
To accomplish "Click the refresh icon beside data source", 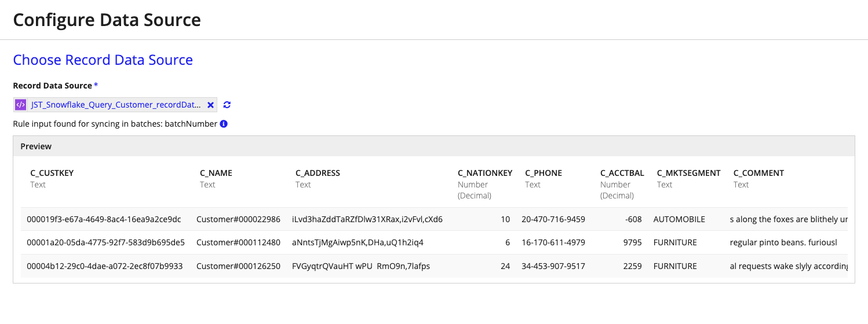I will 227,105.
